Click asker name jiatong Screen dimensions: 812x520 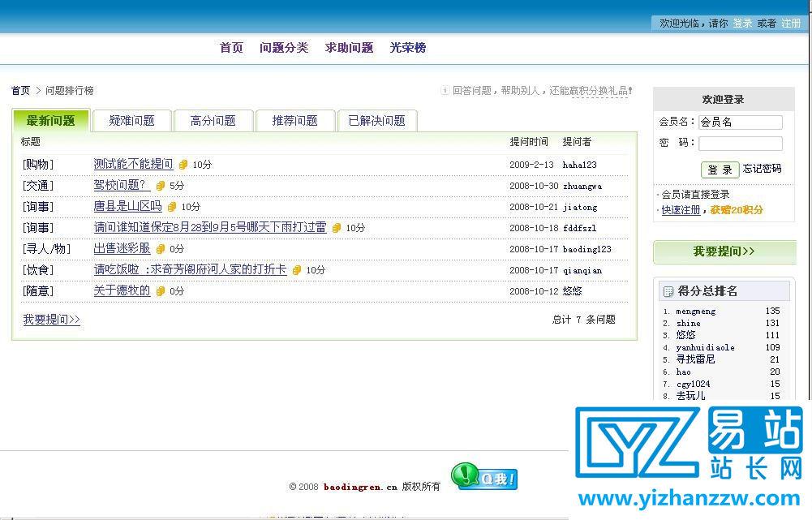point(580,207)
